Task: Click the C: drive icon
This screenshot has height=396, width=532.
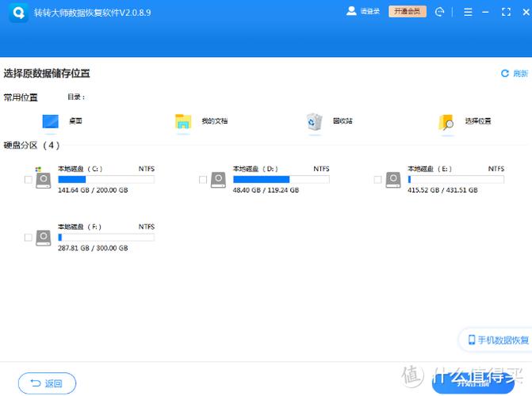Action: 43,180
